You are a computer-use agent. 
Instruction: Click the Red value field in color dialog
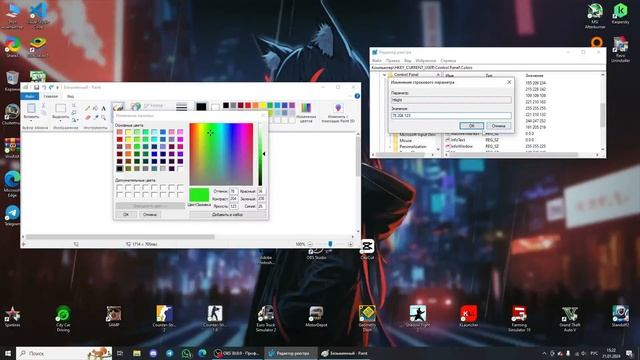(261, 191)
